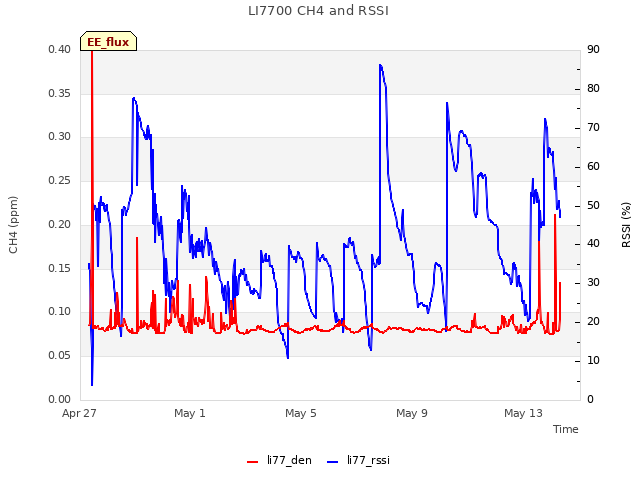
Task: Click the 0.20 left axis value
Action: 60,224
